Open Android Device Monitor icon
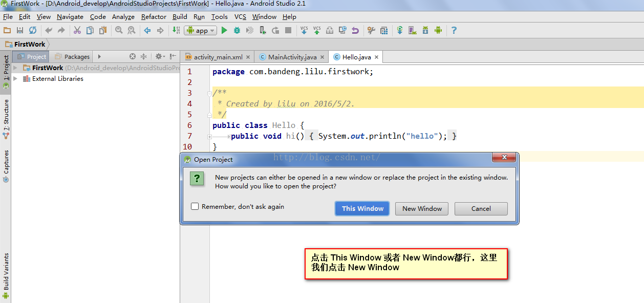Image resolution: width=644 pixels, height=303 pixels. click(x=438, y=31)
